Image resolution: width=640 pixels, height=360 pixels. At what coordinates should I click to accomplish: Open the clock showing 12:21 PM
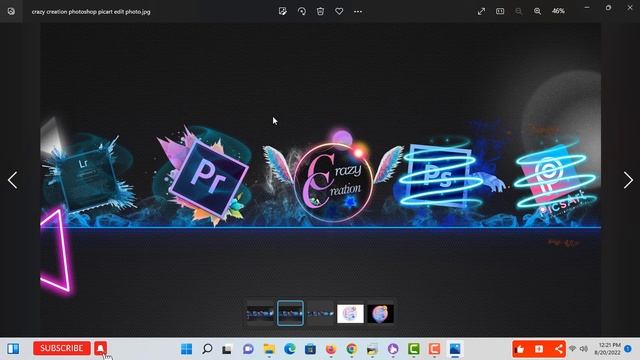[x=607, y=349]
